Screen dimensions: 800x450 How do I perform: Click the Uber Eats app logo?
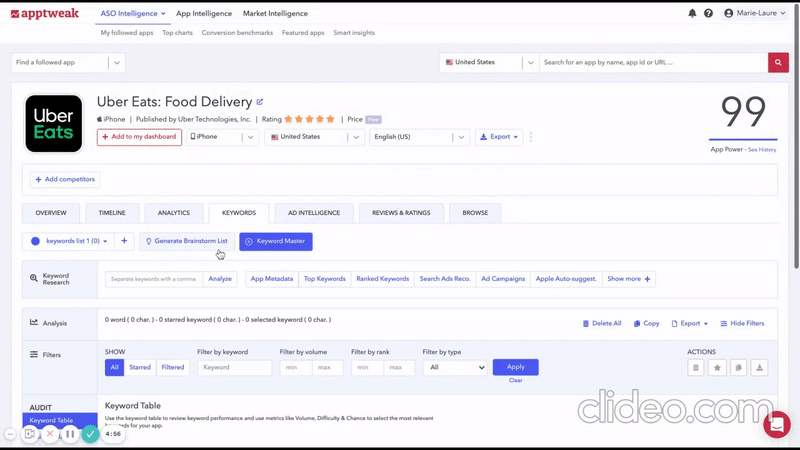pyautogui.click(x=54, y=123)
